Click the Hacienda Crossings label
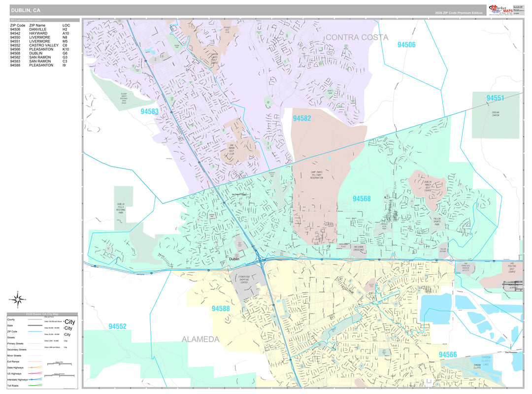 coord(359,248)
